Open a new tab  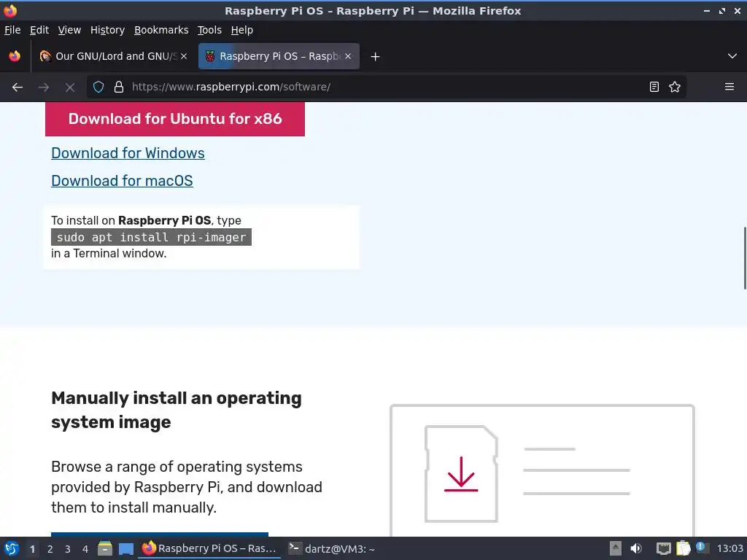(376, 57)
